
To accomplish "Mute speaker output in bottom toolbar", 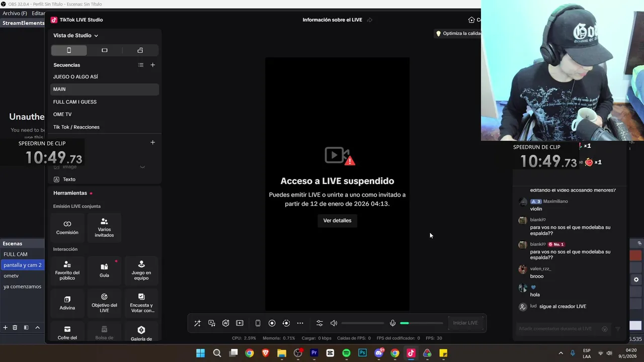I will (x=334, y=323).
